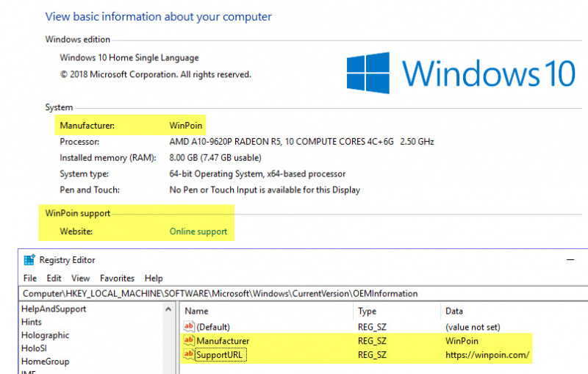Click the Manufacturer string value icon
Viewport: 588px width, 374px height.
point(189,340)
